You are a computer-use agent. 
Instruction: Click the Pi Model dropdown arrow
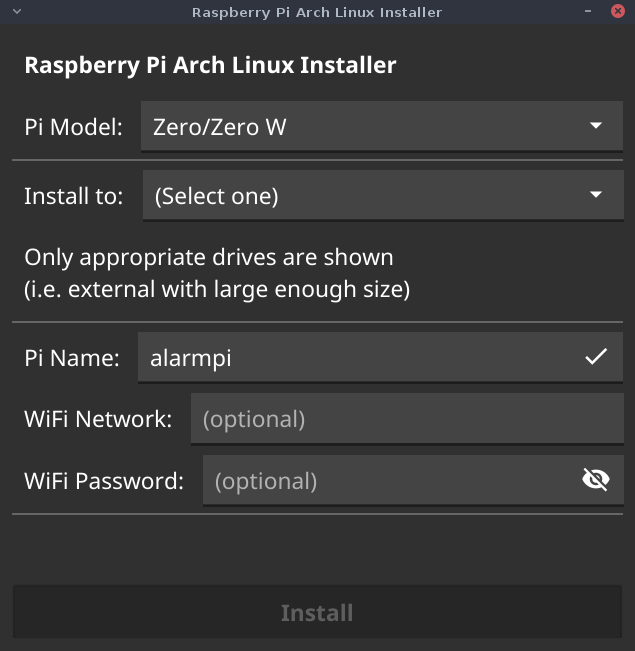click(596, 125)
